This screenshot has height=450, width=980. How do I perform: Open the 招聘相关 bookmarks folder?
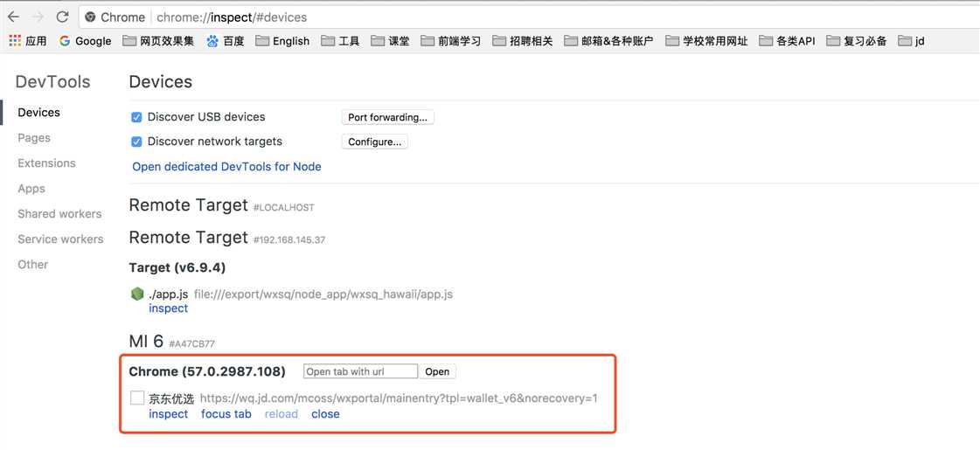(523, 41)
